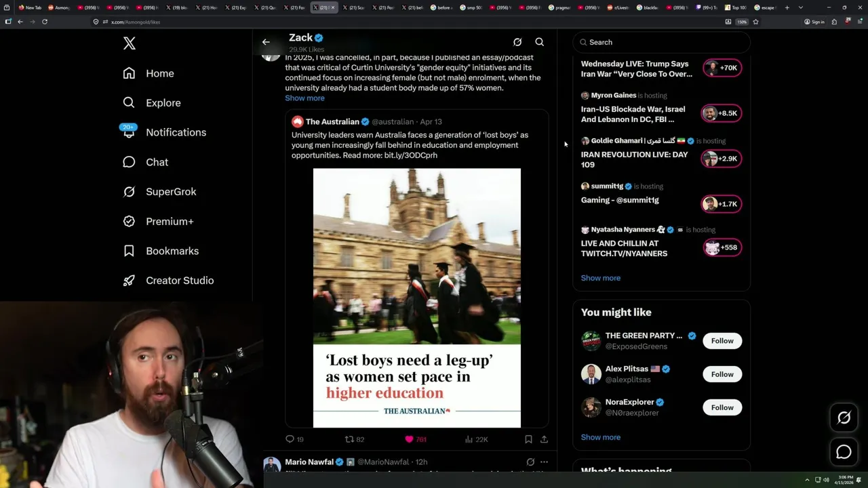
Task: Click the 150% zoom level indicator
Action: (x=743, y=22)
